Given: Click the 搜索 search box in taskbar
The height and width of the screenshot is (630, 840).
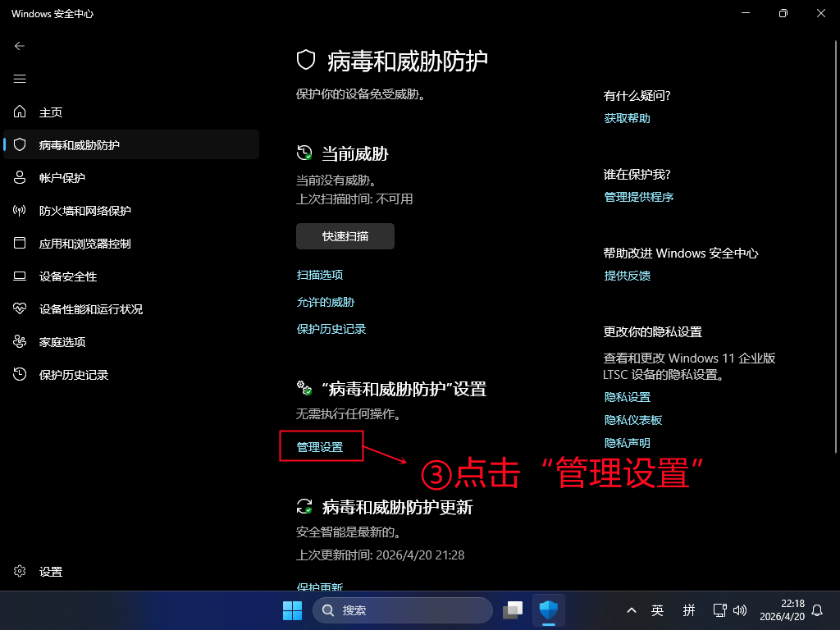Looking at the screenshot, I should point(402,610).
